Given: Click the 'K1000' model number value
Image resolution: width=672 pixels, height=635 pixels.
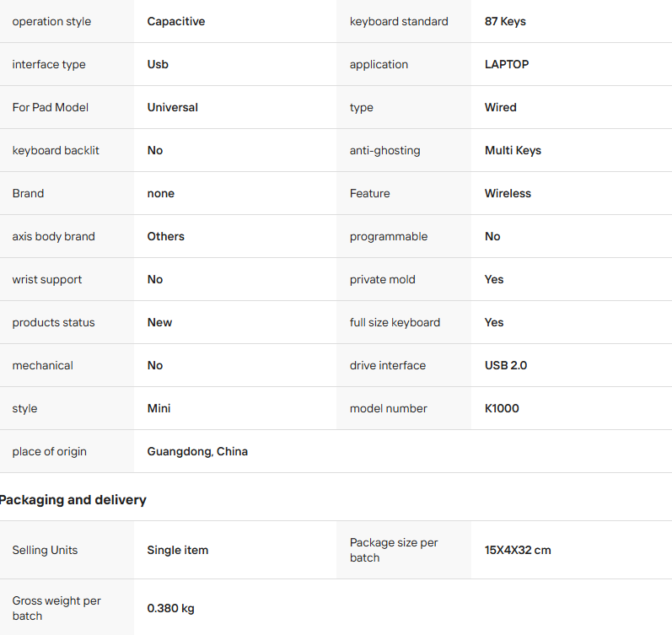Looking at the screenshot, I should 502,408.
